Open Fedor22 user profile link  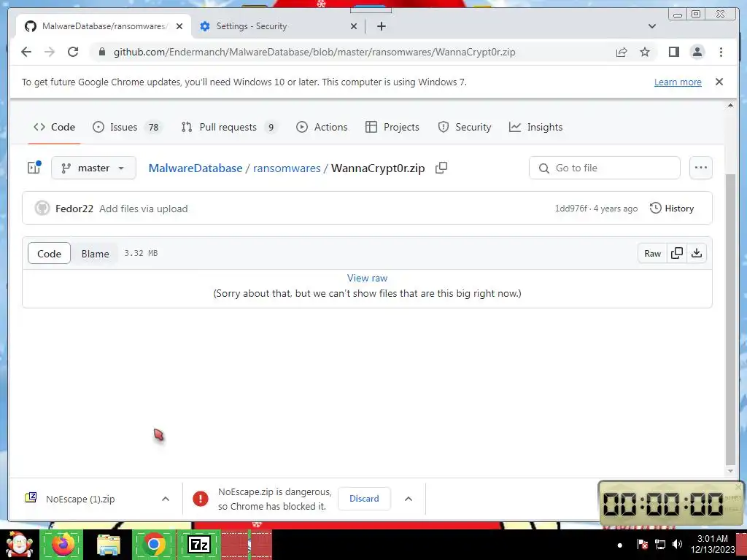coord(74,209)
